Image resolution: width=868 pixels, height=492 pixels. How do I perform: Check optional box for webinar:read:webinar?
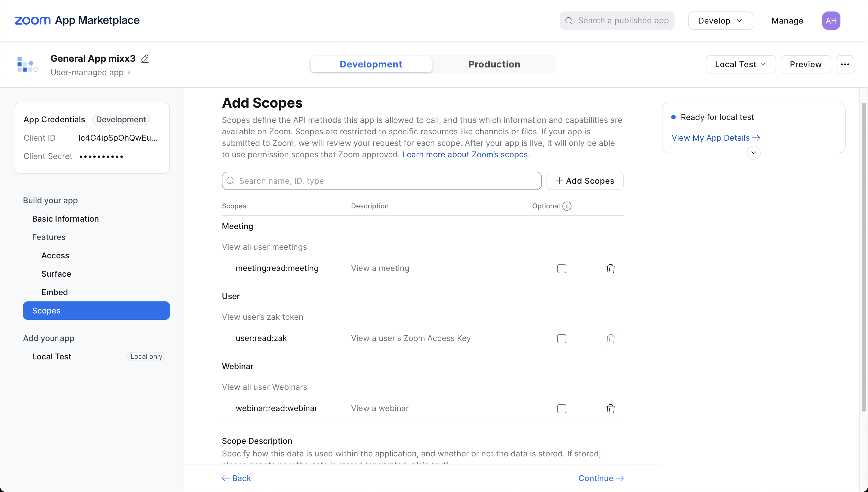[x=561, y=408]
